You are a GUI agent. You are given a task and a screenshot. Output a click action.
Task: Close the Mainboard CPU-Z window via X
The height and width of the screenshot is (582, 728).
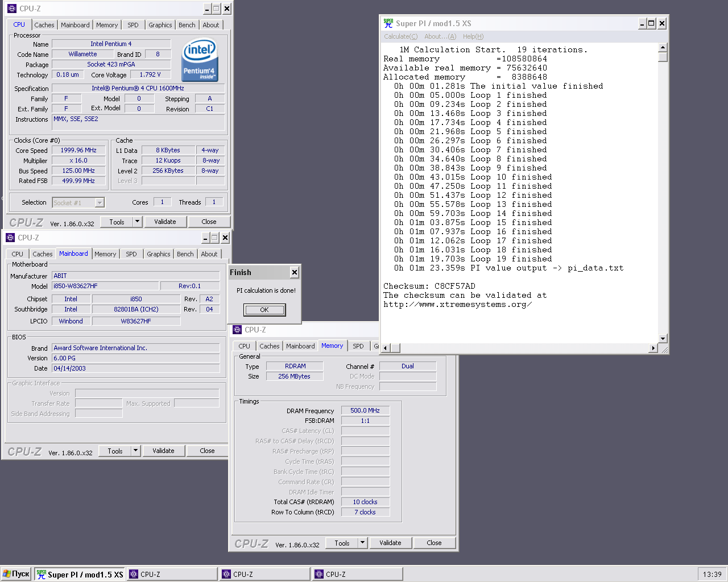225,238
